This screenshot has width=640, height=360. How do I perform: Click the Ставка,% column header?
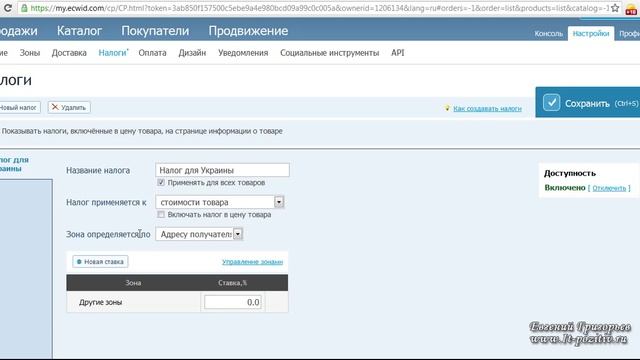click(x=232, y=283)
